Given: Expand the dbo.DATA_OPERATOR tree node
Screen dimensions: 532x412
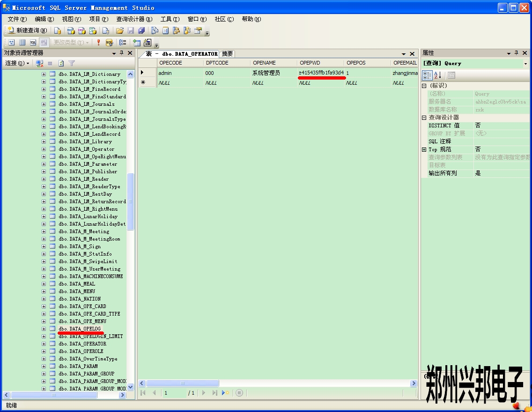Looking at the screenshot, I should click(x=44, y=344).
